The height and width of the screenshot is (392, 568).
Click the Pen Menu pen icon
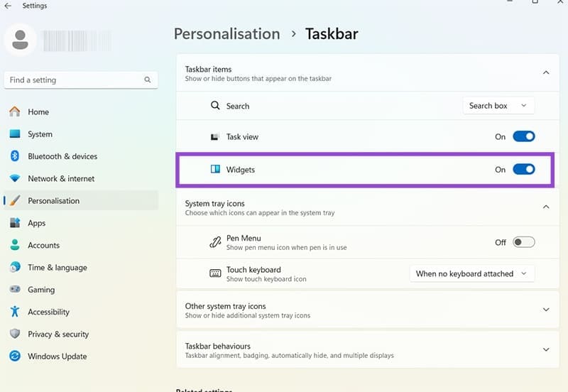[215, 242]
